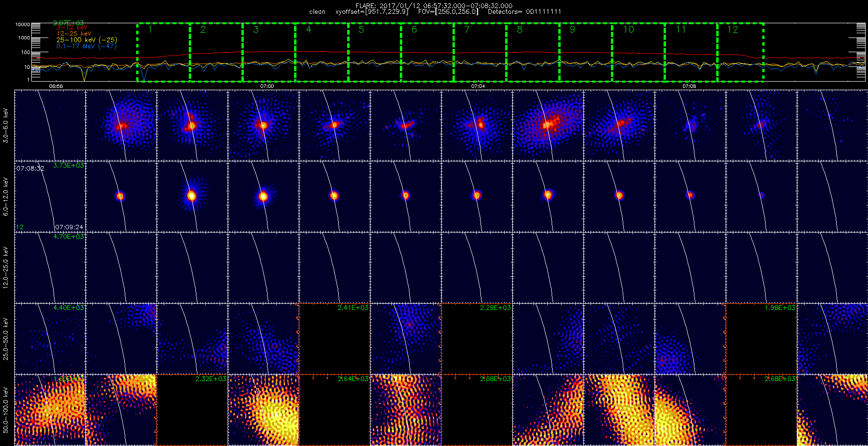Click the blue '0.1-17 MeV (-47)' legend entry
The height and width of the screenshot is (446, 868).
pyautogui.click(x=86, y=46)
